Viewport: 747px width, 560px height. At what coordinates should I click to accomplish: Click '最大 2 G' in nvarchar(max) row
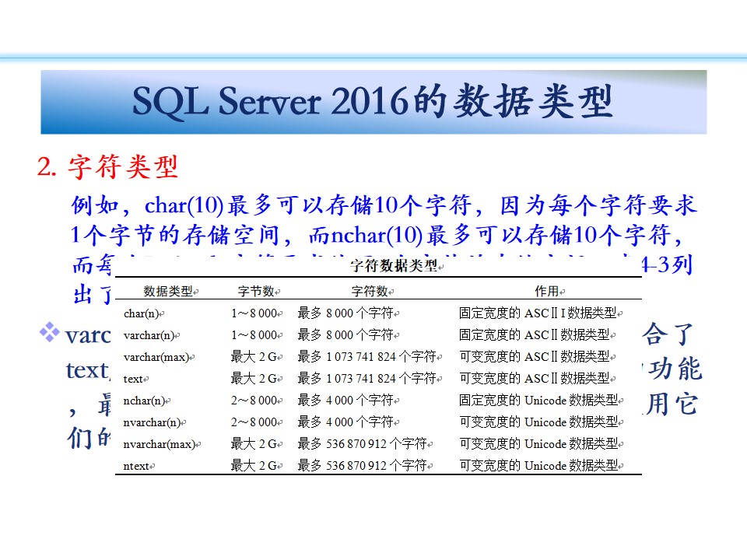(x=254, y=444)
